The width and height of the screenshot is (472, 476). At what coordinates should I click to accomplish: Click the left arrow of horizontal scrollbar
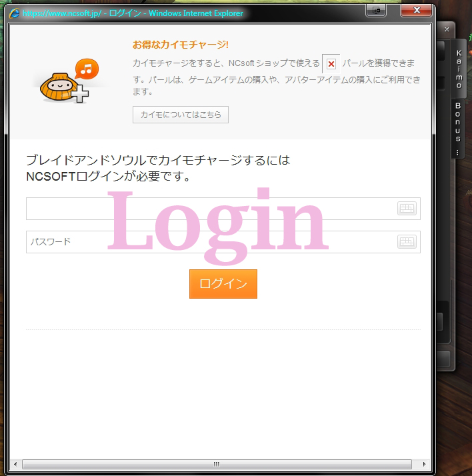point(15,464)
